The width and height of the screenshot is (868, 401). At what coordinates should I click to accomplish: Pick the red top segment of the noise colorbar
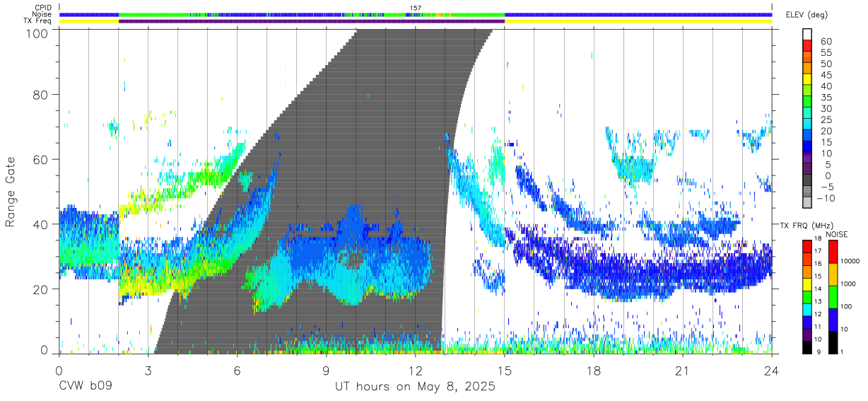pos(833,252)
